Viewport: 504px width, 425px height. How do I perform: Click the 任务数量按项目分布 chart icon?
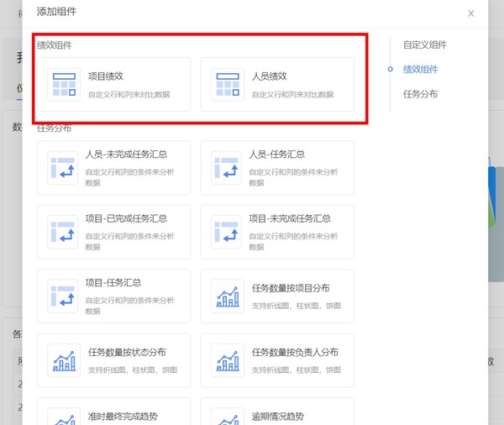pyautogui.click(x=227, y=296)
